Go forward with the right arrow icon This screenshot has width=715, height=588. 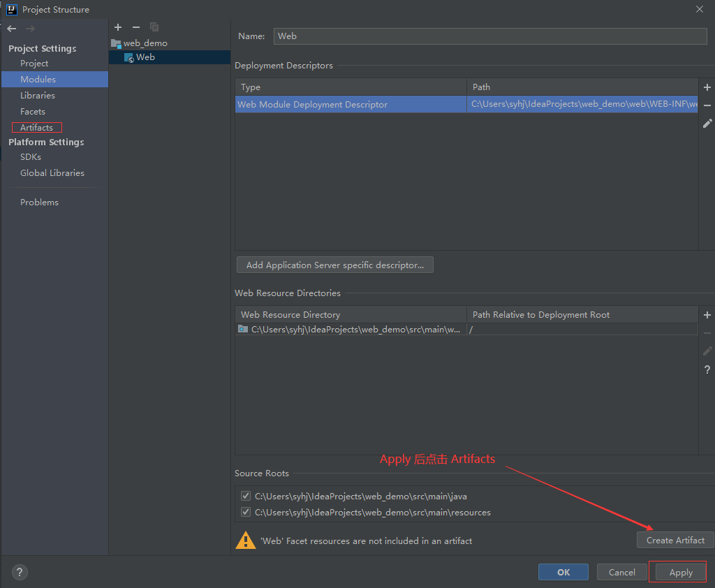[x=30, y=29]
